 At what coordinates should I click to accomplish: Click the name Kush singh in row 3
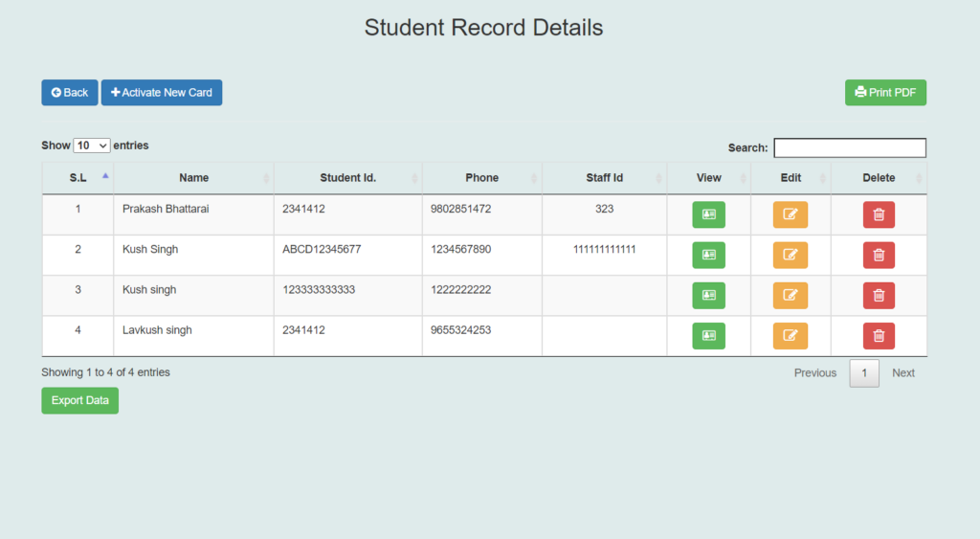pyautogui.click(x=149, y=290)
